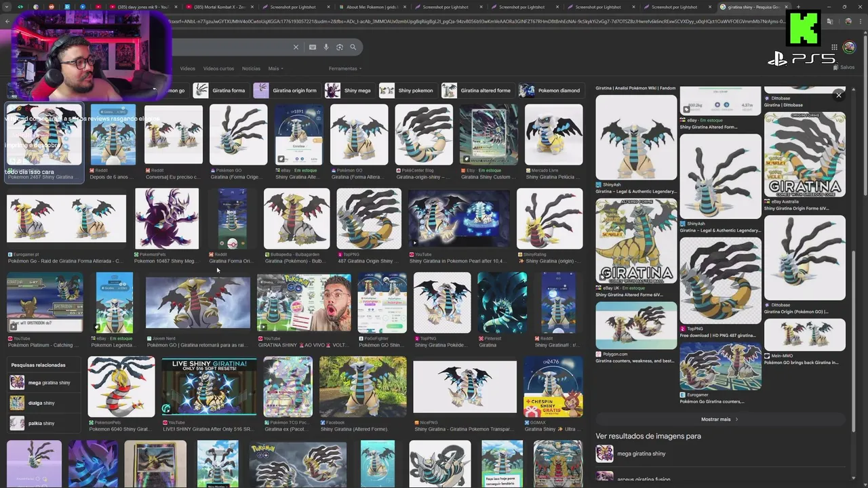Open the Google account avatar
This screenshot has width=868, height=488.
[x=849, y=47]
